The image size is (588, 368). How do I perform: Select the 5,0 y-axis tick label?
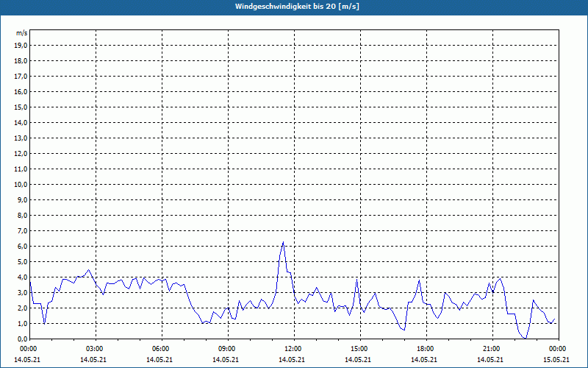click(x=22, y=262)
